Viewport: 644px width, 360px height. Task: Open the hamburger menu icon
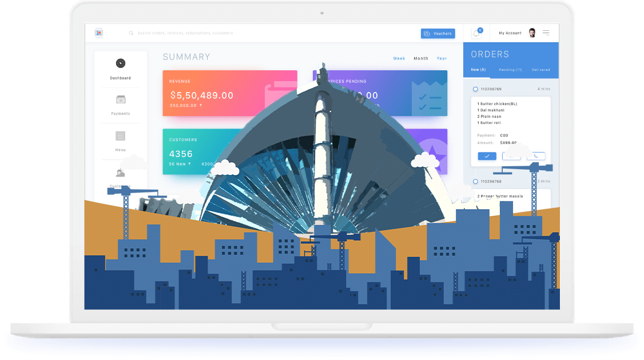coord(546,33)
